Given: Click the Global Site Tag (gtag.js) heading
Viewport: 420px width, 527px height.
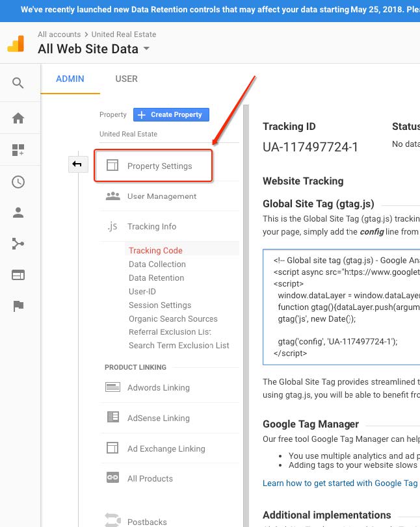Looking at the screenshot, I should (x=319, y=203).
